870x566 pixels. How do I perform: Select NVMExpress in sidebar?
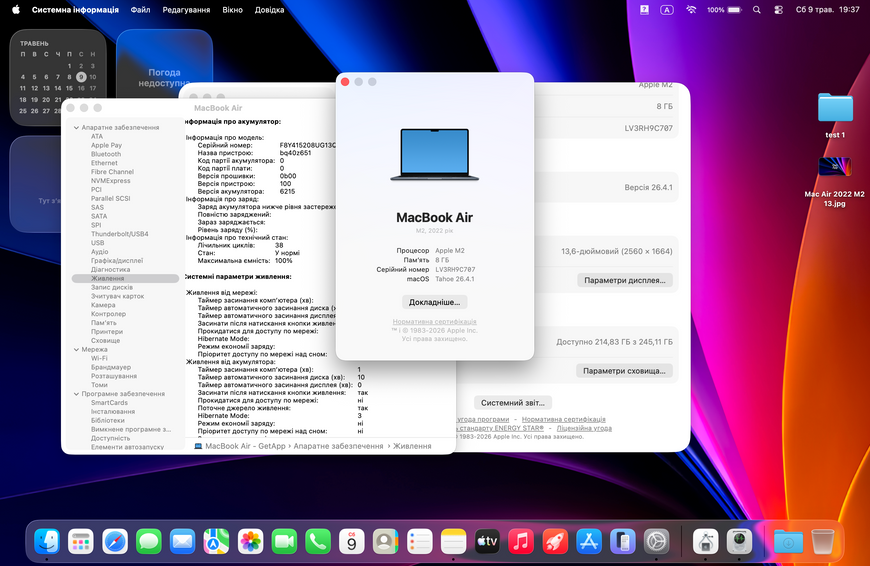tap(110, 180)
